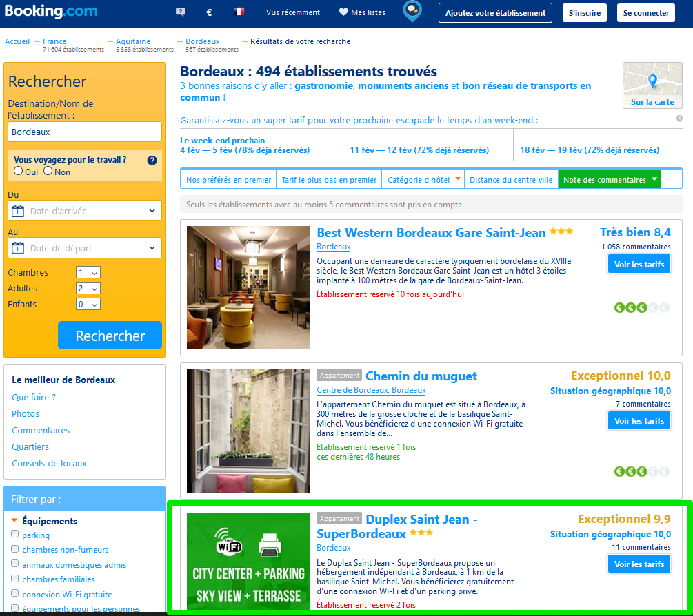
Task: Change language via the French flag
Action: (239, 12)
